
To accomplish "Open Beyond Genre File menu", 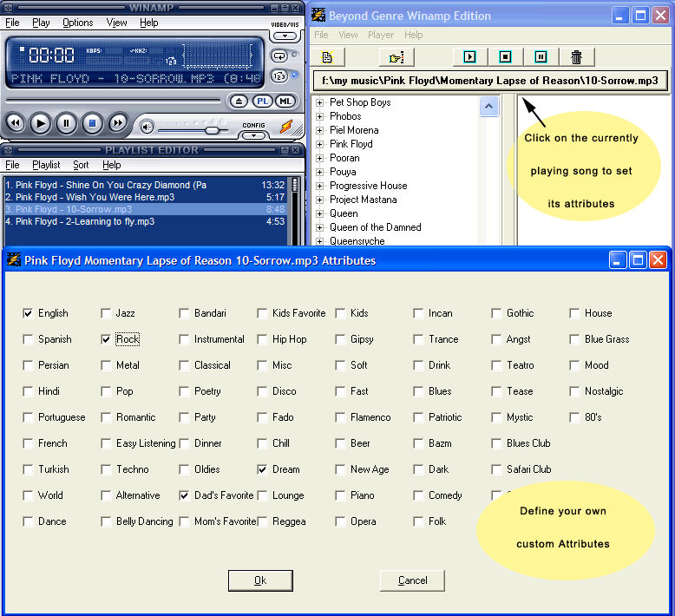I will coord(321,35).
